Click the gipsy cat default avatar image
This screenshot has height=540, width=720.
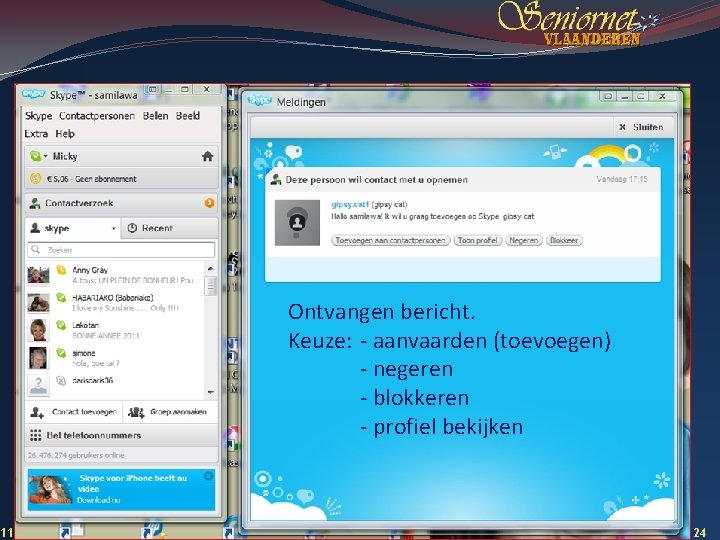[x=298, y=223]
